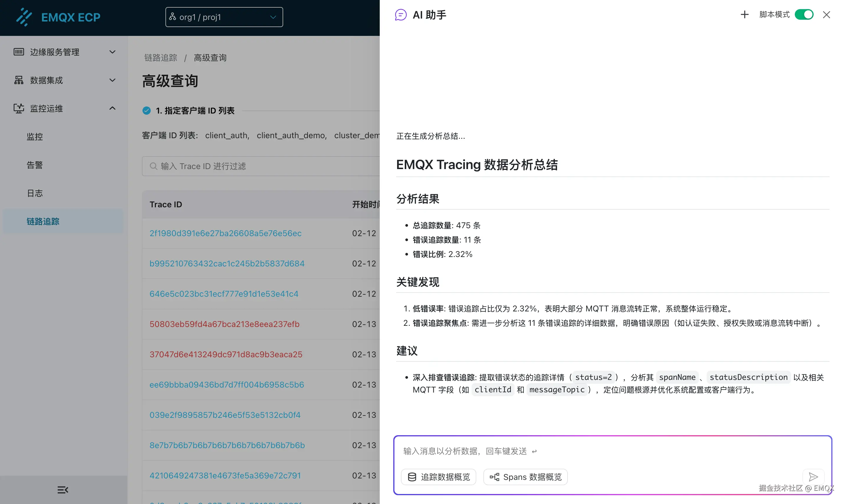Click the new chat plus icon

point(744,15)
